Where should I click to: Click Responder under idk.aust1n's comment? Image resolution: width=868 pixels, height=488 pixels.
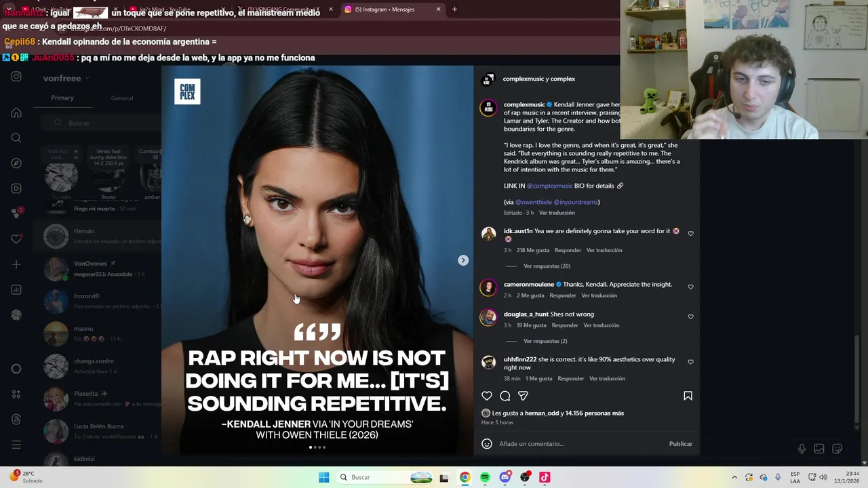point(568,250)
